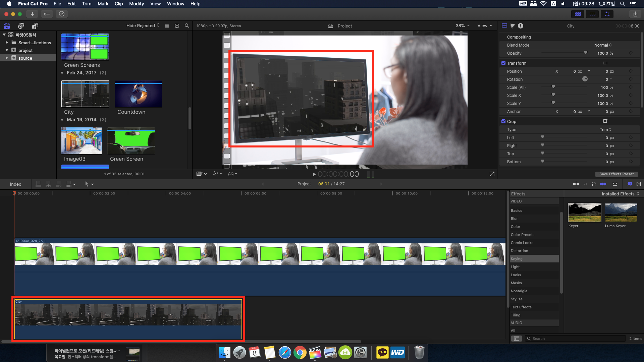Viewport: 644px width, 362px height.
Task: Open photos and audio sidebar icon
Action: (21, 26)
